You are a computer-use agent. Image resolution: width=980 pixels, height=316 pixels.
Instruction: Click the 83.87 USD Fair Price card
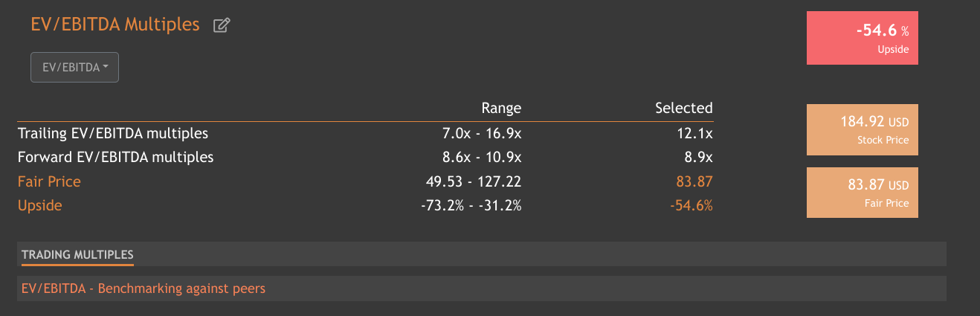click(862, 193)
